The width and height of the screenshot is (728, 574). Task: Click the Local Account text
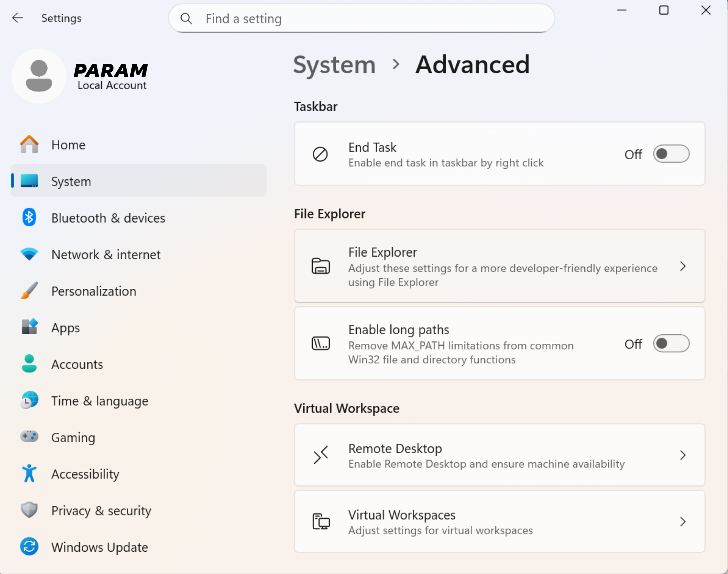112,86
